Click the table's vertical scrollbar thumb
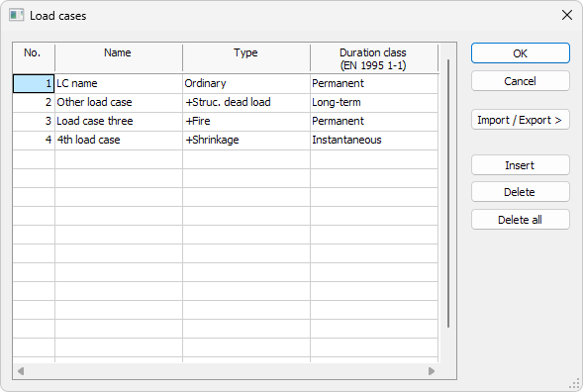This screenshot has height=392, width=583. 448,193
